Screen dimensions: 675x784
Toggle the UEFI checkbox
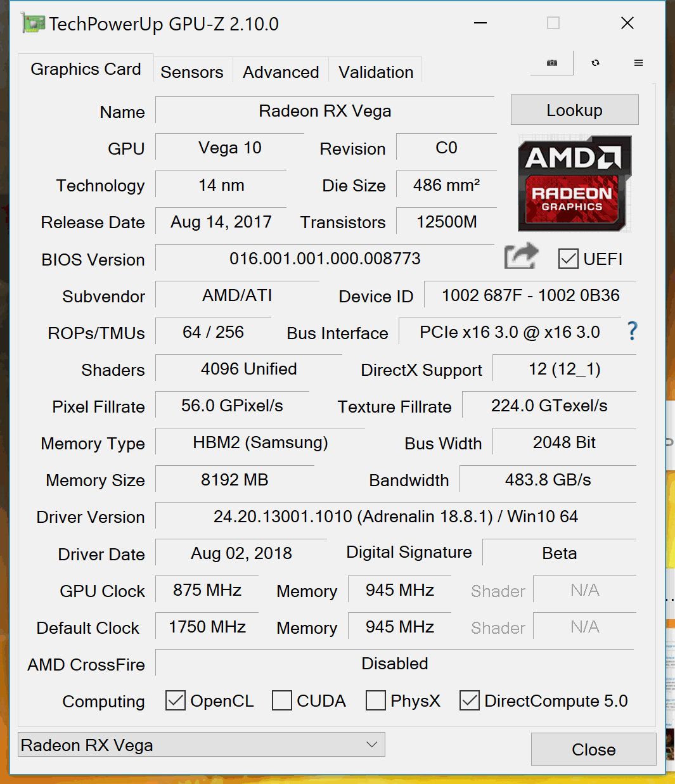pos(569,259)
